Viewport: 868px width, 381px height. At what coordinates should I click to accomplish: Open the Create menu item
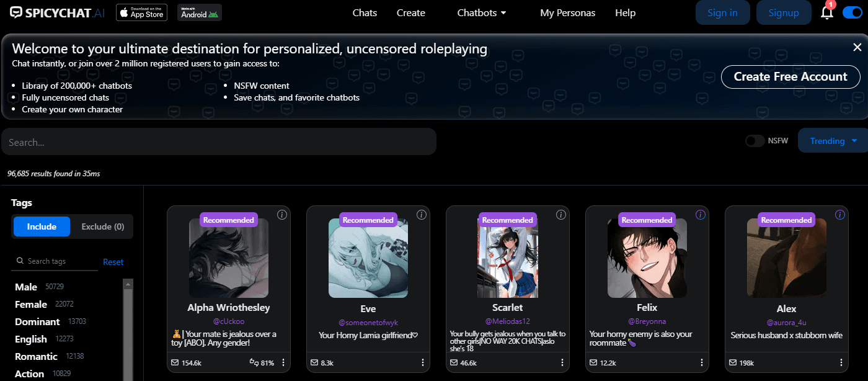(x=410, y=12)
